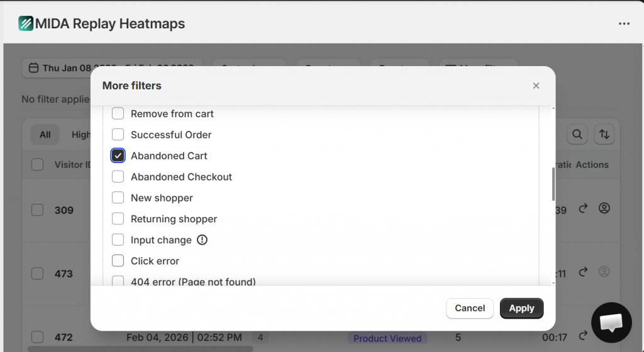Click the info icon beside Input change
Viewport: 644px width, 352px height.
202,240
